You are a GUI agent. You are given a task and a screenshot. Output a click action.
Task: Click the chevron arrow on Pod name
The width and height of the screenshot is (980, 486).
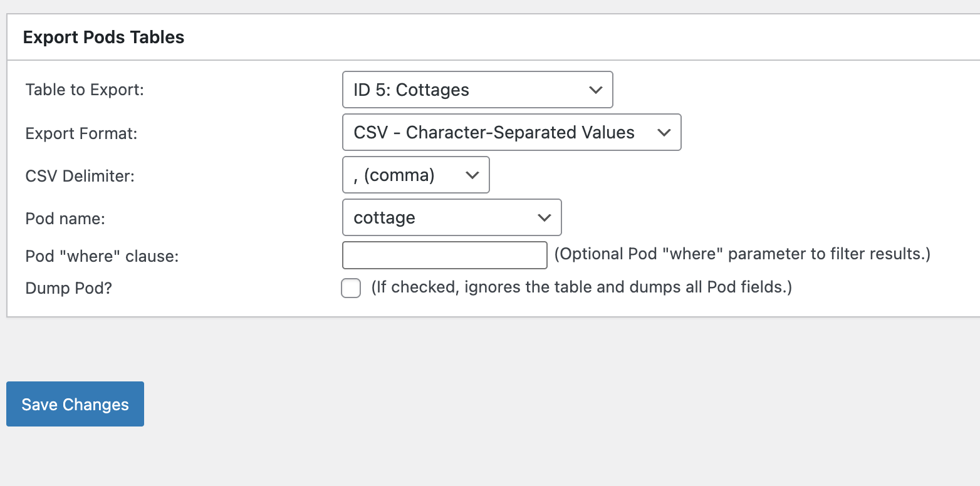pos(544,218)
